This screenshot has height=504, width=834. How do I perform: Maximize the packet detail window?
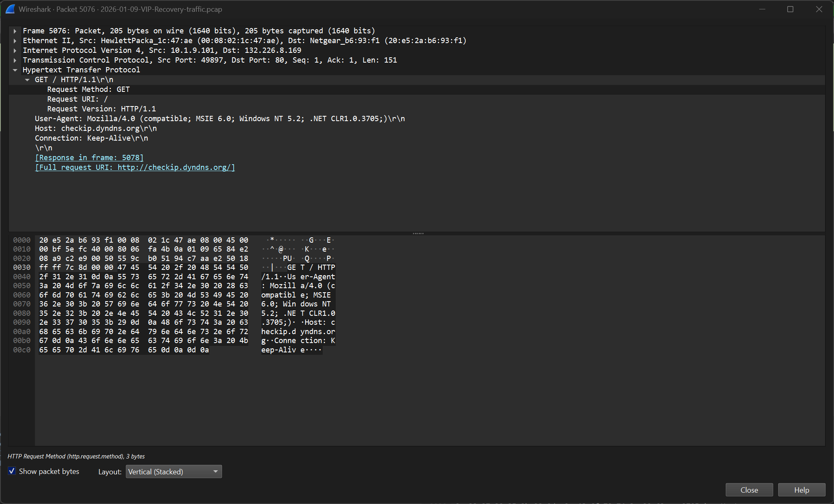tap(790, 9)
